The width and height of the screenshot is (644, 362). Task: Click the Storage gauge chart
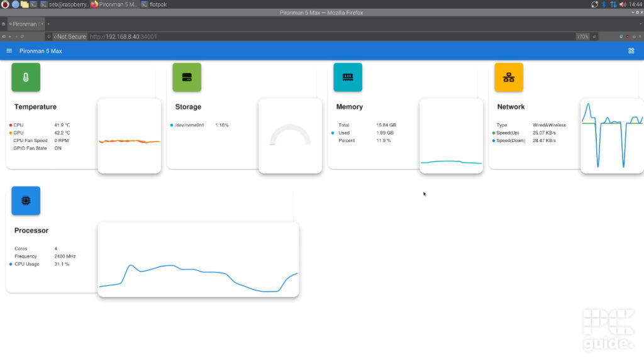coord(291,136)
